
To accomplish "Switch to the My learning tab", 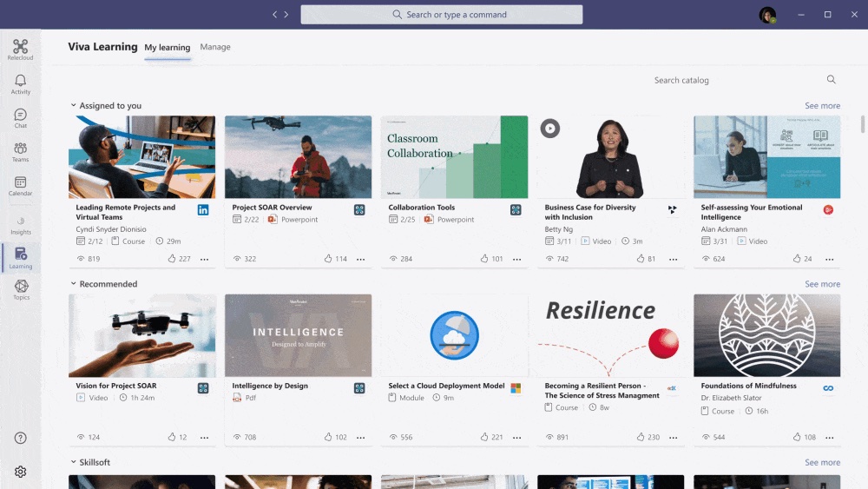I will (x=168, y=48).
